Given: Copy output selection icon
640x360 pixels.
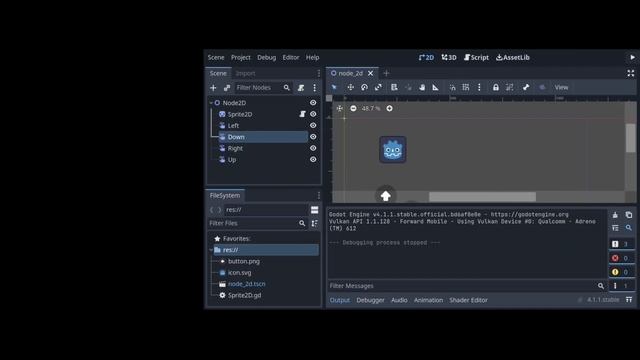Looking at the screenshot, I should coord(629,215).
